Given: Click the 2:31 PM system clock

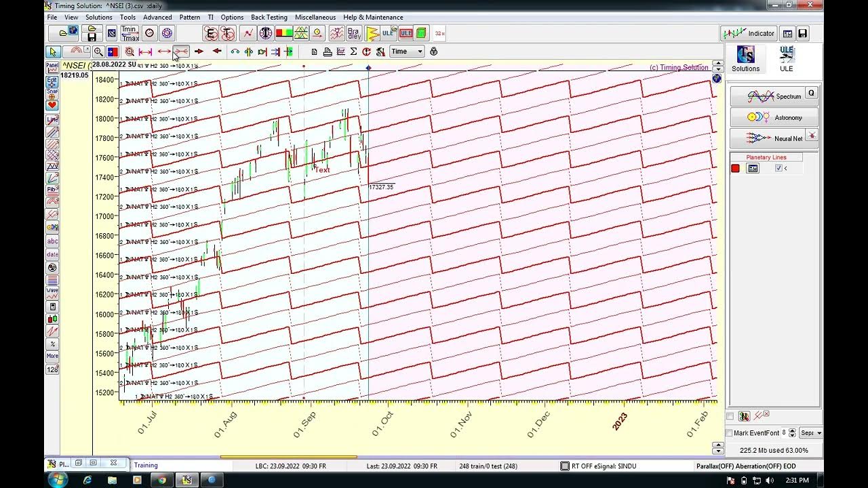Looking at the screenshot, I should [796, 481].
